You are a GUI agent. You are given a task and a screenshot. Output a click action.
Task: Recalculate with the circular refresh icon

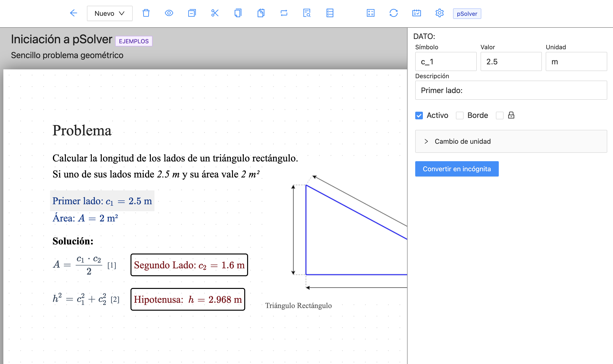[x=393, y=13]
